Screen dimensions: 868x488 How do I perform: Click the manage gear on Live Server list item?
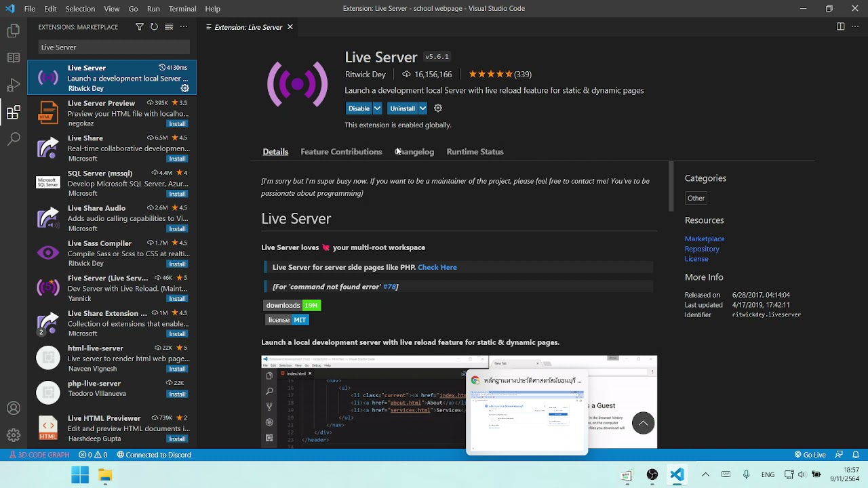pyautogui.click(x=184, y=88)
